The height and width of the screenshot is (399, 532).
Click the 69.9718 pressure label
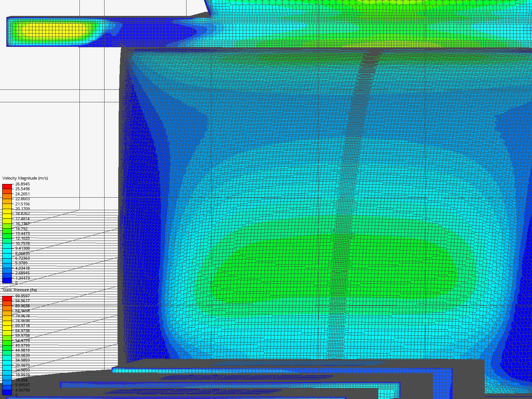(x=23, y=325)
